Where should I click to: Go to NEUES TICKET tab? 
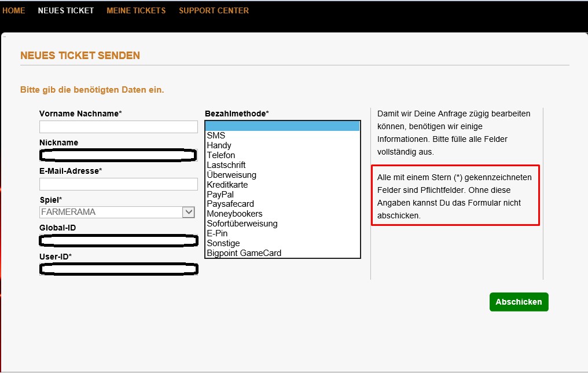click(x=65, y=10)
